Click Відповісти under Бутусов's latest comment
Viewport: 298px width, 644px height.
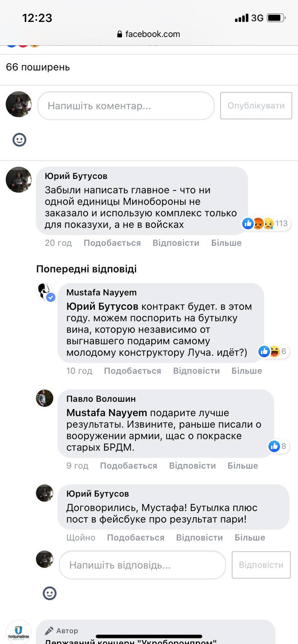(x=199, y=537)
